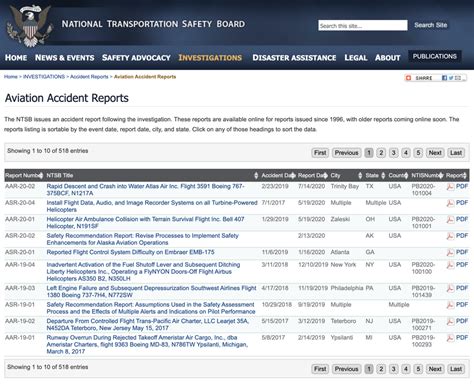Sort table by NTSB Title column
The image size is (474, 392).
click(x=152, y=175)
